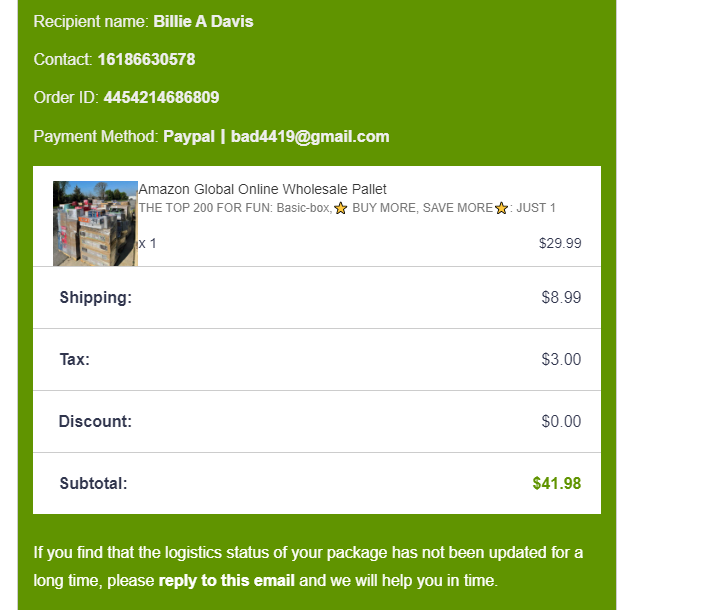Click the 'THE TOP 200 FOR FUN' description line
This screenshot has width=722, height=610.
click(234, 208)
